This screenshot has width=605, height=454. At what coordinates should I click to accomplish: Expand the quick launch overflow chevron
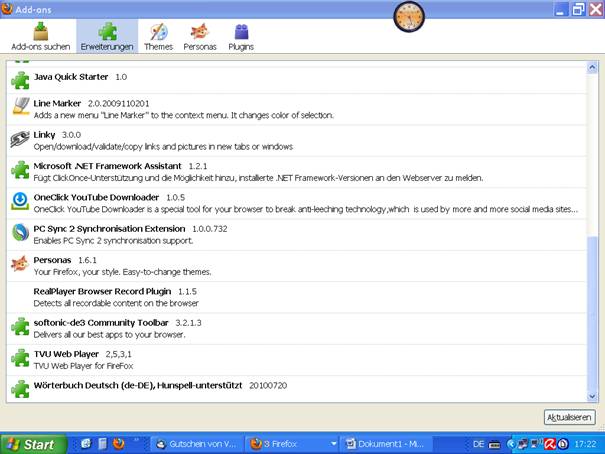point(136,440)
